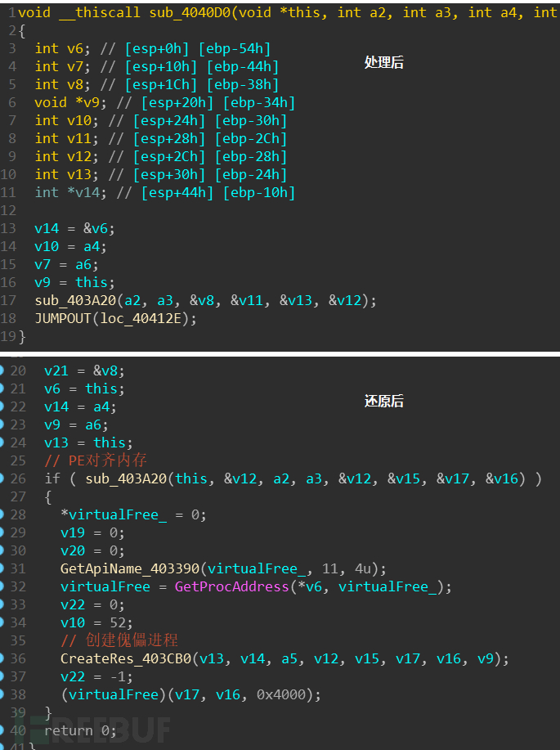This screenshot has height=750, width=560.
Task: Click variable v14 declaration on line 11
Action: (x=83, y=192)
